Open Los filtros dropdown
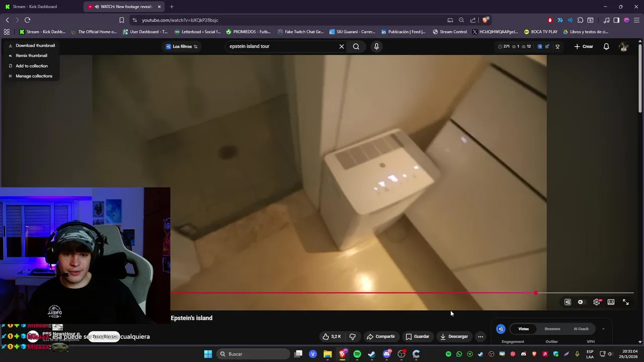The height and width of the screenshot is (362, 644). [182, 46]
